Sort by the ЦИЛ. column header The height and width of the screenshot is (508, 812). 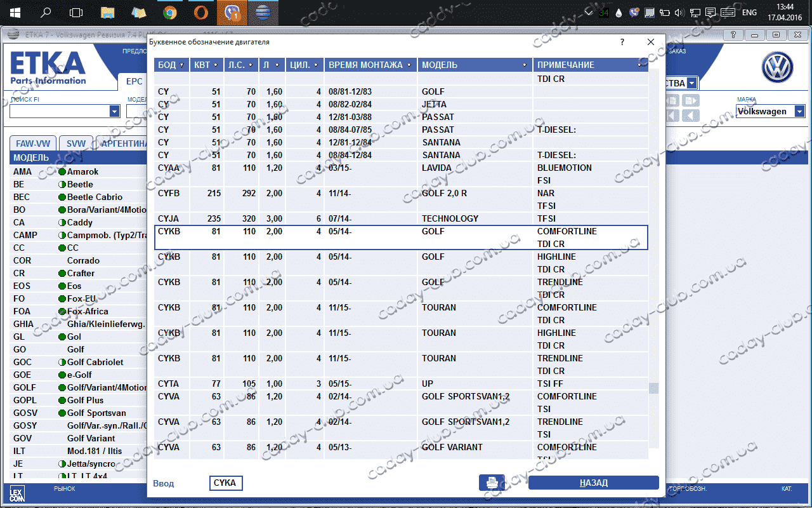[x=303, y=65]
